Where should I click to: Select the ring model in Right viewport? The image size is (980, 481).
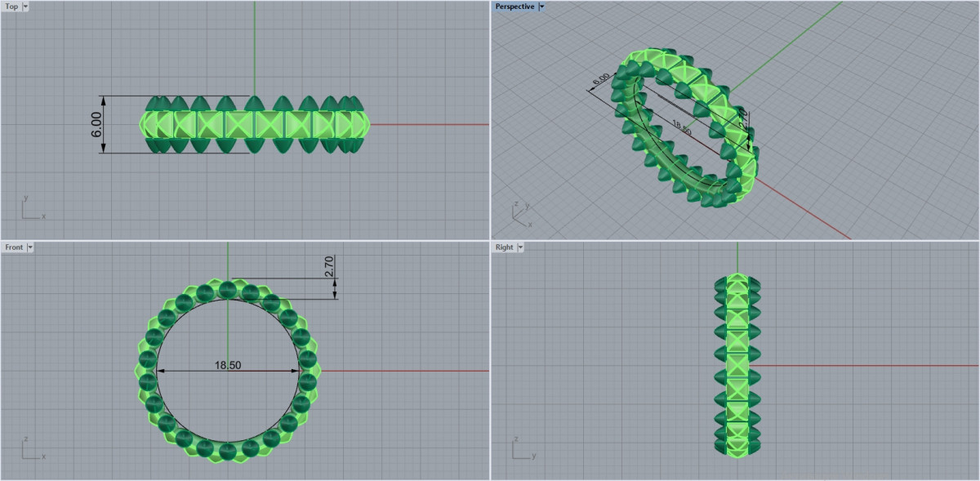(737, 366)
